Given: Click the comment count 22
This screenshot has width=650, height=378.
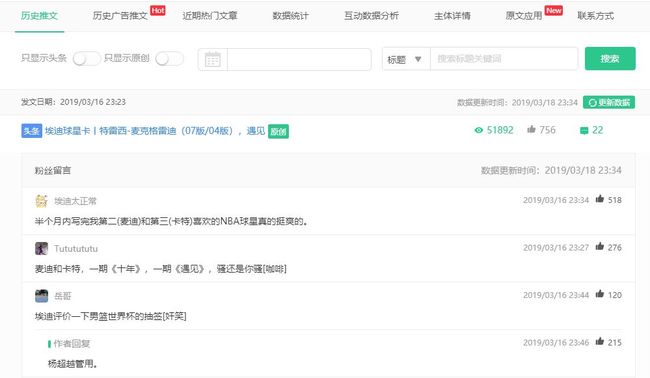Looking at the screenshot, I should [x=597, y=130].
